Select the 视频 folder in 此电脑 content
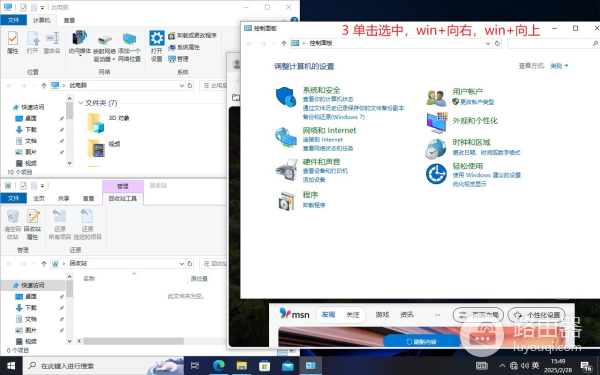Viewport: 600px width, 375px height. click(x=104, y=148)
